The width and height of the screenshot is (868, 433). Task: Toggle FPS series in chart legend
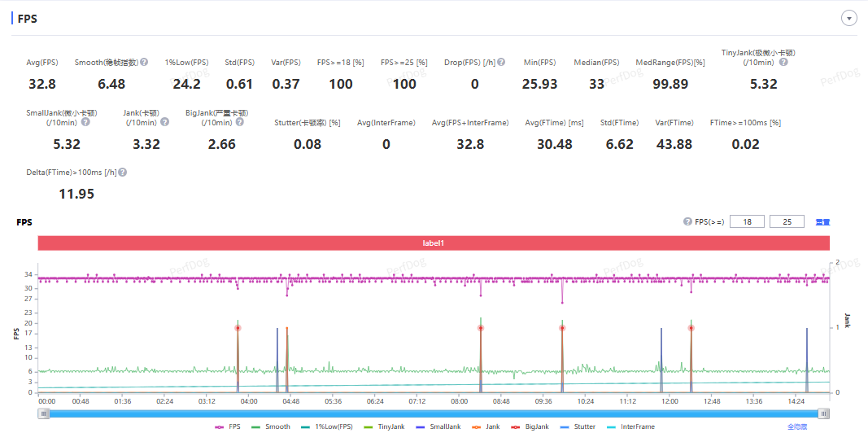[229, 427]
